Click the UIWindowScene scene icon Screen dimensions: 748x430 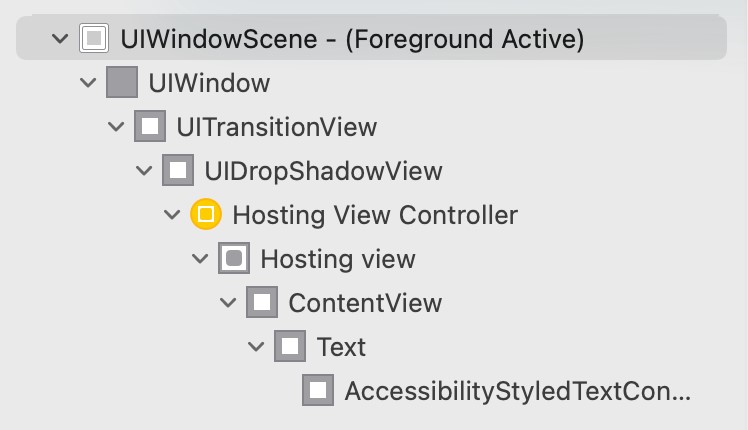click(94, 38)
